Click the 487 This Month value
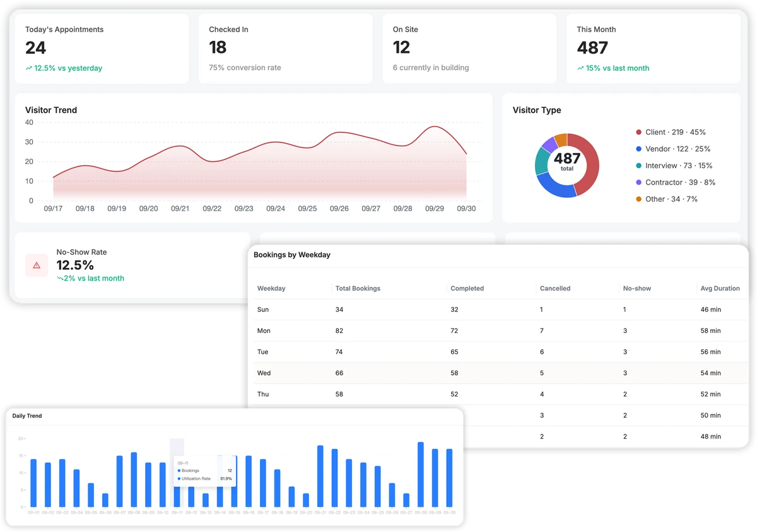 click(x=592, y=47)
